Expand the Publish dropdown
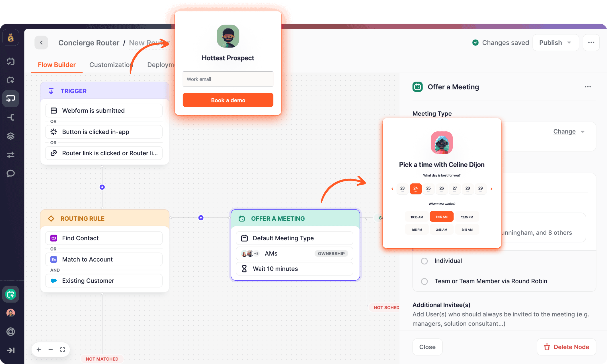This screenshot has width=607, height=364. (569, 43)
